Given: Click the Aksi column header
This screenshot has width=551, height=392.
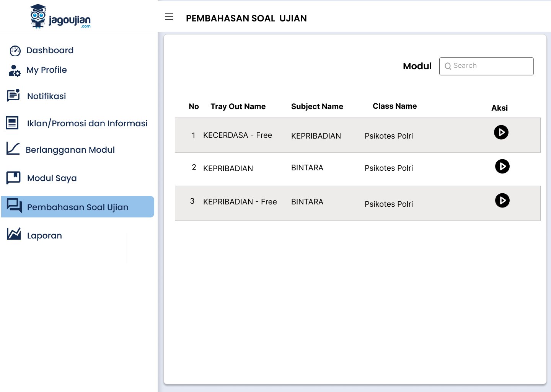Looking at the screenshot, I should (x=500, y=108).
